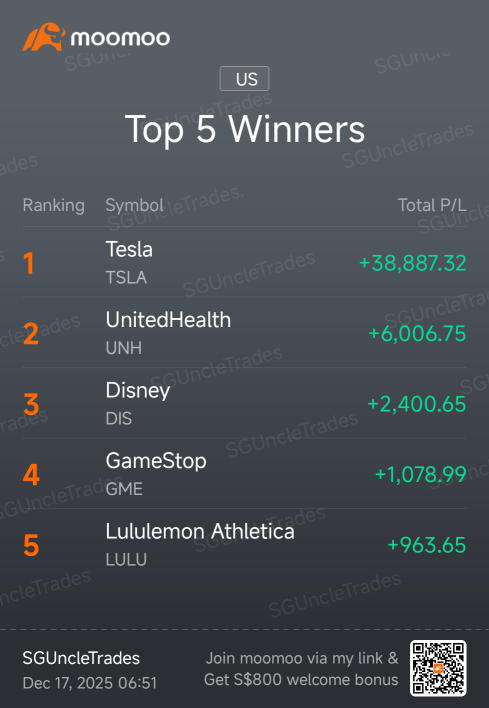Open the GameStop stock entry
The image size is (489, 708).
pos(244,473)
